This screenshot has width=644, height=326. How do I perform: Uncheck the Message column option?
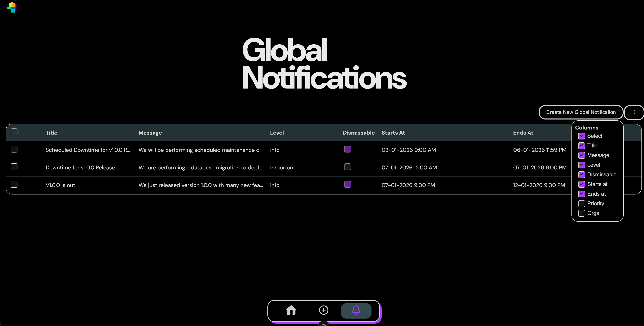point(581,156)
